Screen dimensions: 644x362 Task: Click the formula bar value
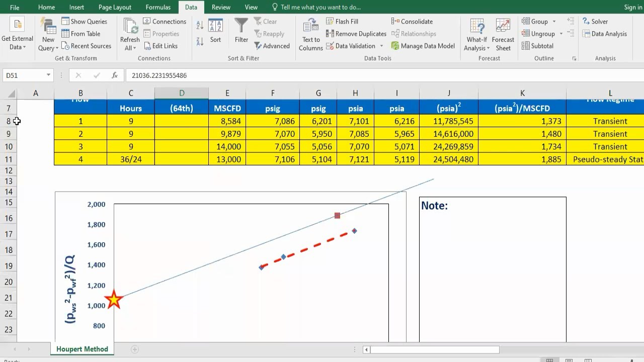click(159, 75)
